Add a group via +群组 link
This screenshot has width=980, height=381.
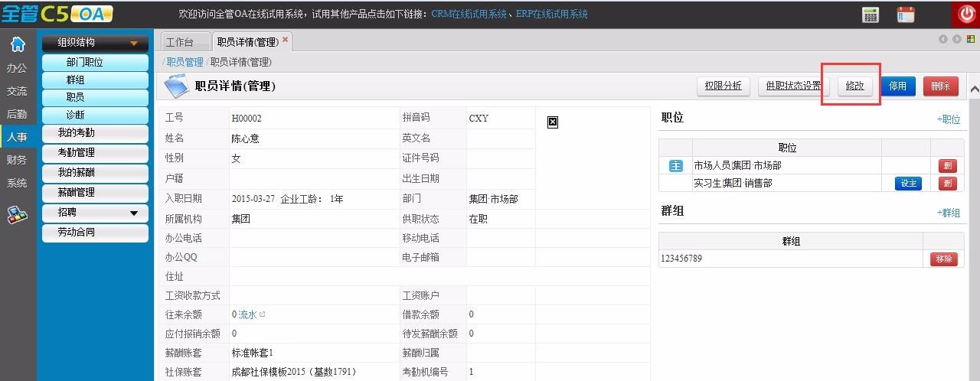point(949,213)
